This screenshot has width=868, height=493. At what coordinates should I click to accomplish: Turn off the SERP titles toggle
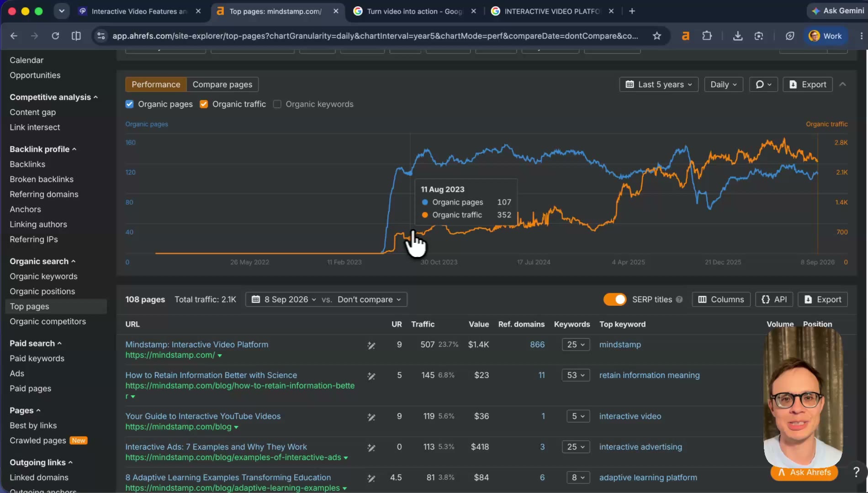615,299
